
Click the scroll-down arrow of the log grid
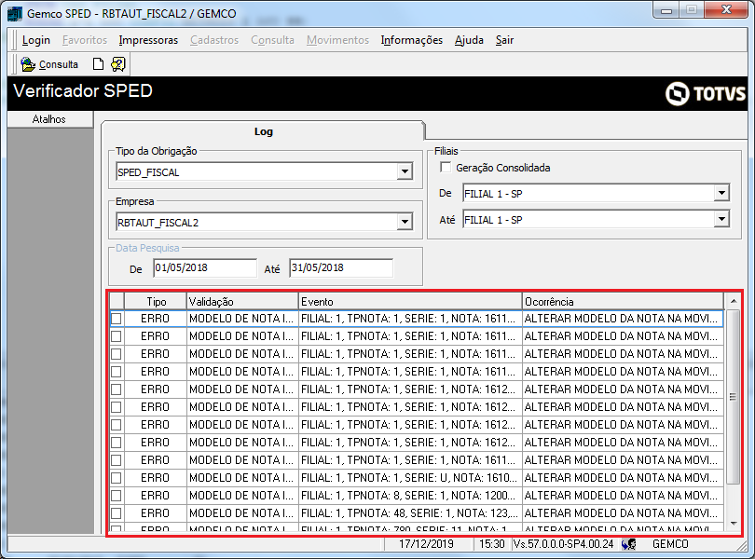[x=734, y=524]
